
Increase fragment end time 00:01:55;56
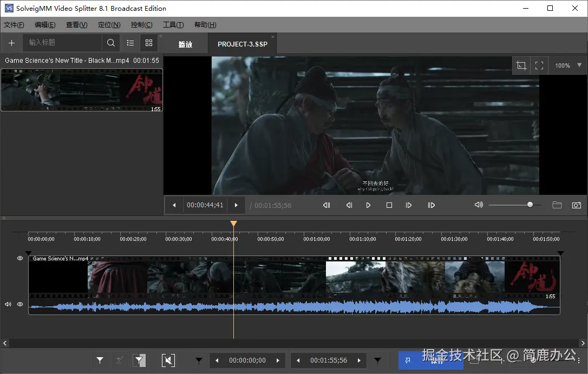click(359, 360)
